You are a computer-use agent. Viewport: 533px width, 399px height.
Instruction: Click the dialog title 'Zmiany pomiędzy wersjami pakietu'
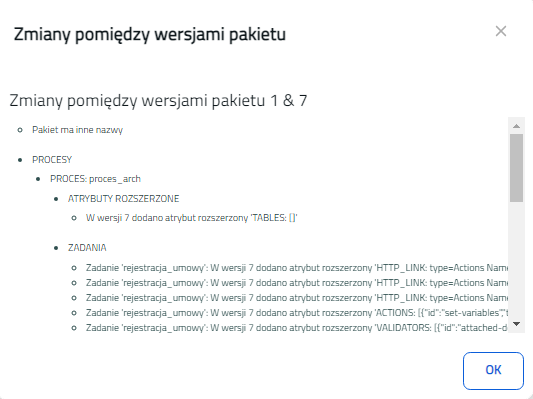coord(150,34)
